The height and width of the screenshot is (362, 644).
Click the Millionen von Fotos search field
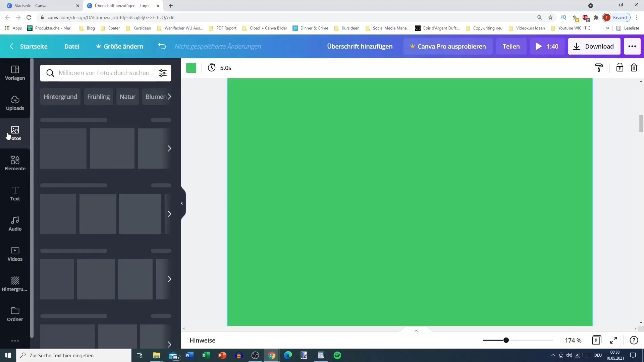click(x=105, y=72)
